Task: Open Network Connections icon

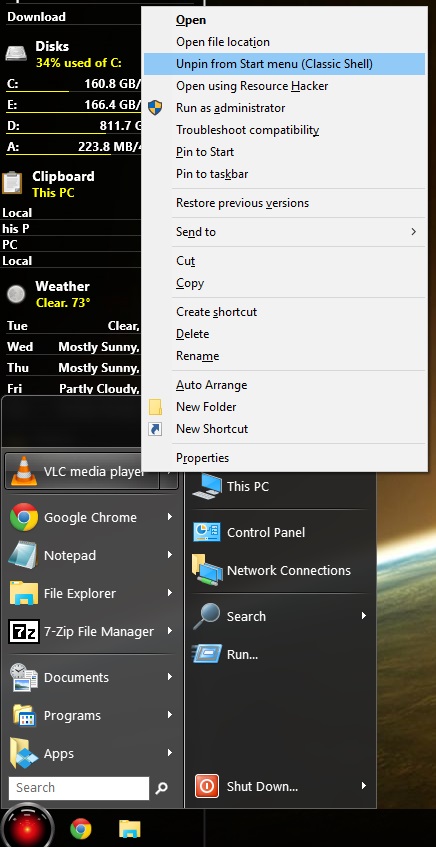Action: pyautogui.click(x=207, y=570)
